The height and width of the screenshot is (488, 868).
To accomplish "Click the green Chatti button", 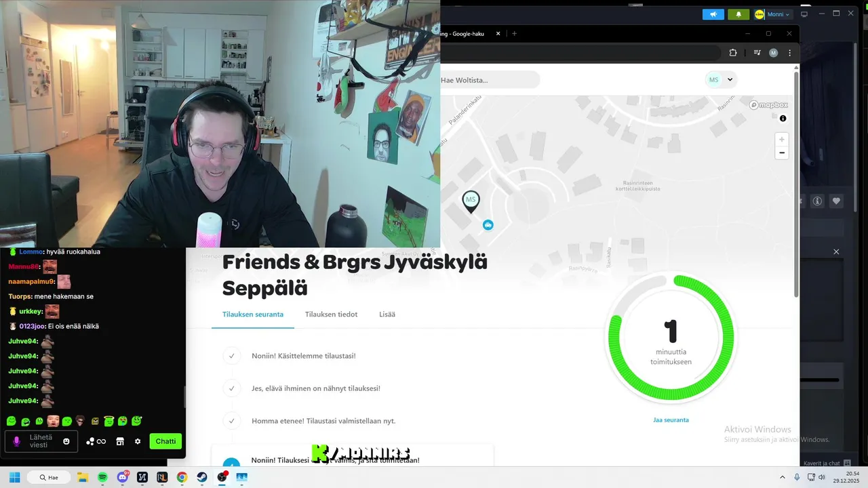I will point(165,441).
